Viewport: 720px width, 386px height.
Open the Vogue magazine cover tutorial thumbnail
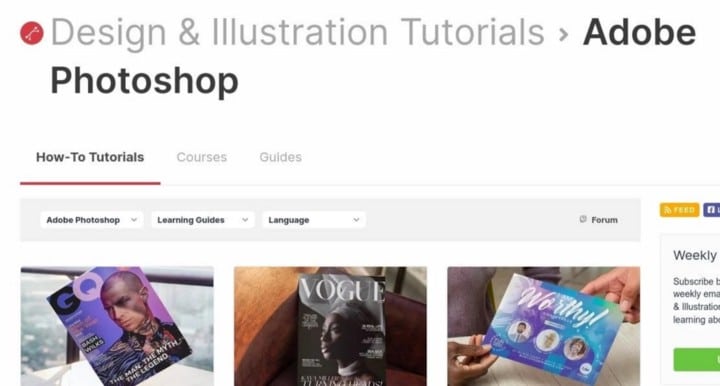330,326
